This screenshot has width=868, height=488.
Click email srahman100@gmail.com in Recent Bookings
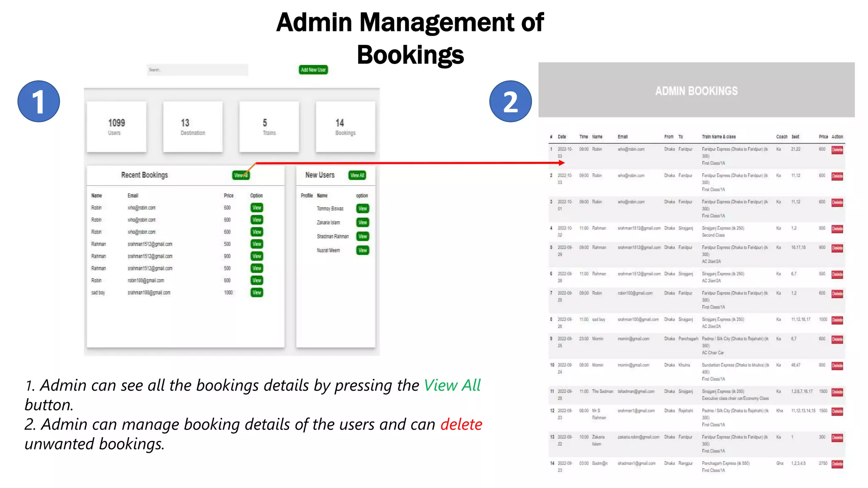(149, 293)
